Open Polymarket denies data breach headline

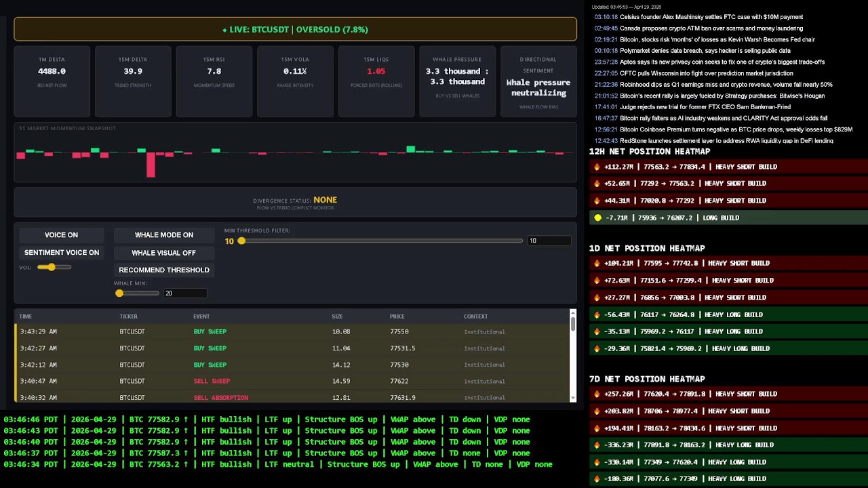[x=705, y=51]
